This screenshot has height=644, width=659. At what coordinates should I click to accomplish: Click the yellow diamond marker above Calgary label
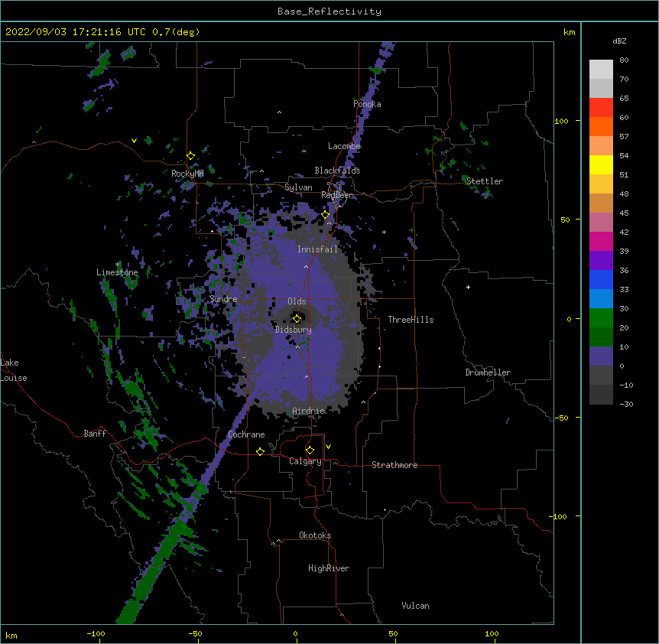pyautogui.click(x=310, y=450)
